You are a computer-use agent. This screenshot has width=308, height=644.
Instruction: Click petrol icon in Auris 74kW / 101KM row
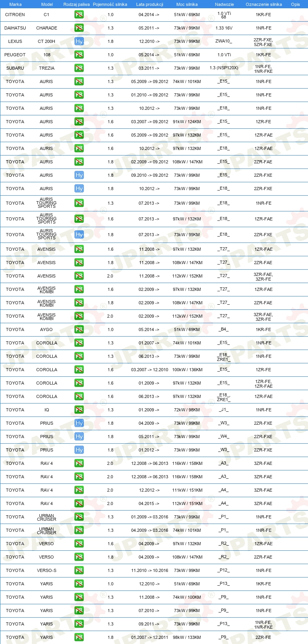tap(79, 81)
